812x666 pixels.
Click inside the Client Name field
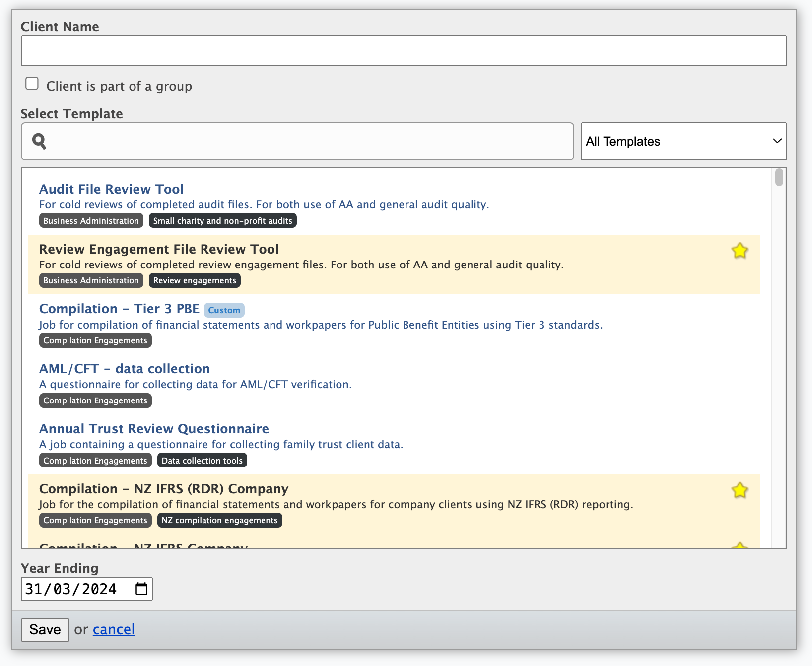[x=404, y=50]
